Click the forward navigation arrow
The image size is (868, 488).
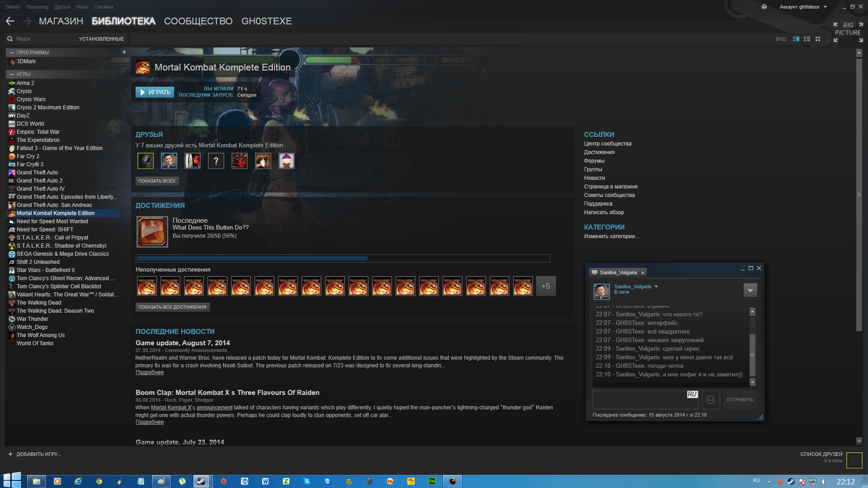pyautogui.click(x=27, y=21)
